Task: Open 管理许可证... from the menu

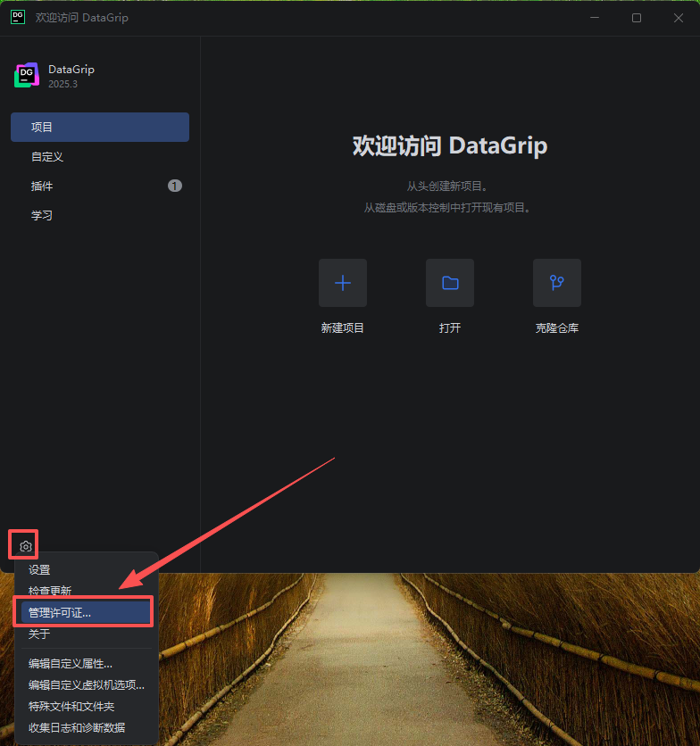Action: [x=87, y=612]
